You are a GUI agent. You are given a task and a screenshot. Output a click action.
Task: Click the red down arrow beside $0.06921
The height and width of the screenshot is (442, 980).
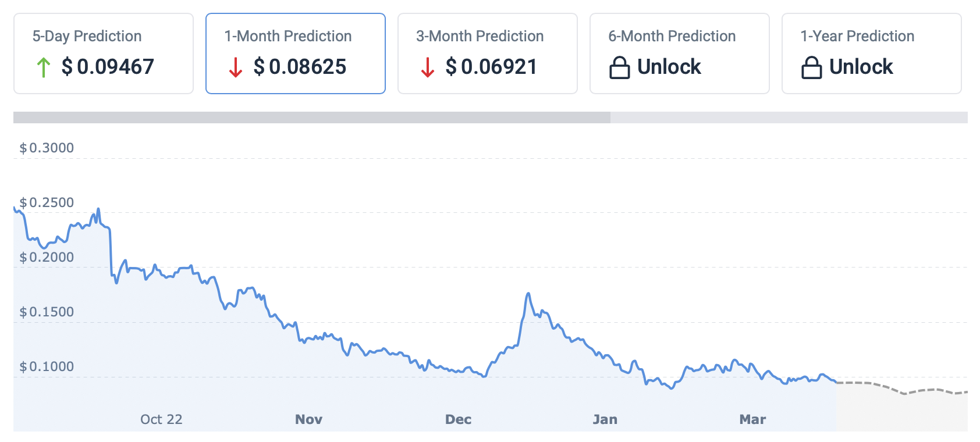pyautogui.click(x=428, y=67)
